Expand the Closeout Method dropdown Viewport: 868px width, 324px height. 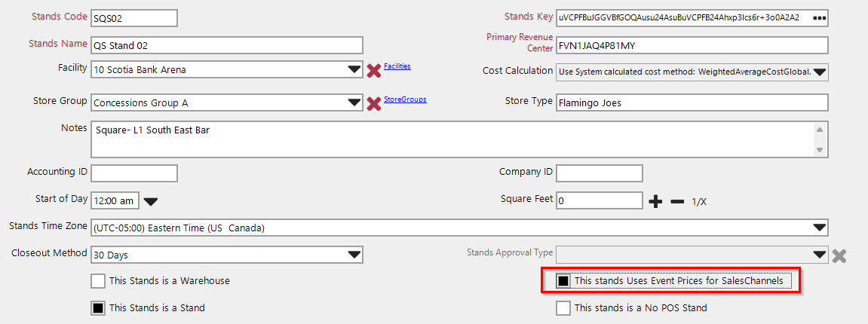tap(354, 255)
